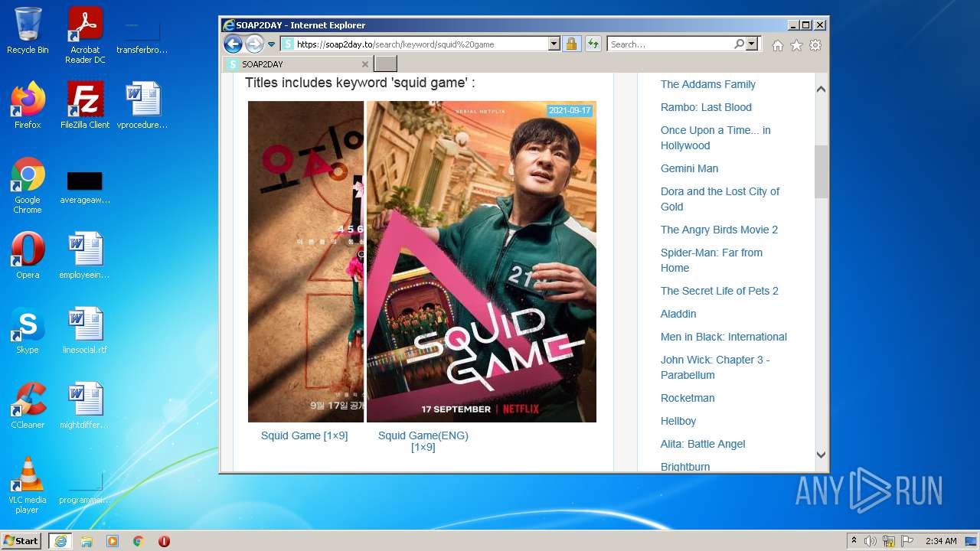Click the page scrollbar down arrow
Viewport: 980px width, 551px height.
pyautogui.click(x=821, y=455)
